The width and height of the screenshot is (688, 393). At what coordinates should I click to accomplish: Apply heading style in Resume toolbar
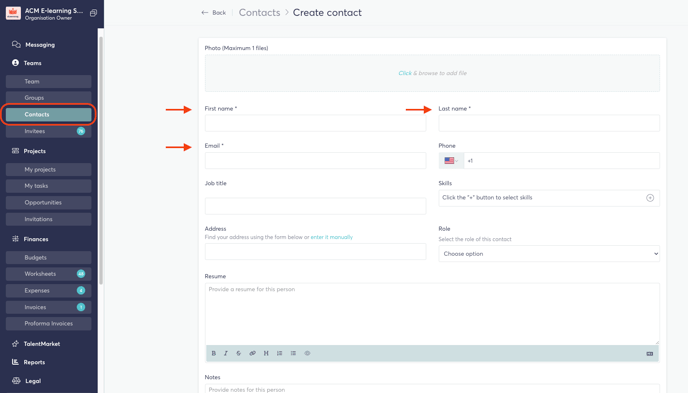tap(266, 353)
